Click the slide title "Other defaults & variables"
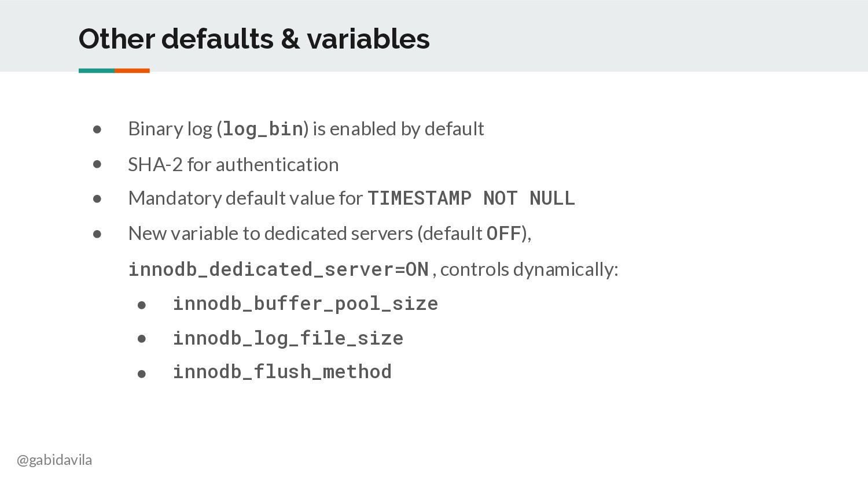This screenshot has width=868, height=488. (x=254, y=39)
